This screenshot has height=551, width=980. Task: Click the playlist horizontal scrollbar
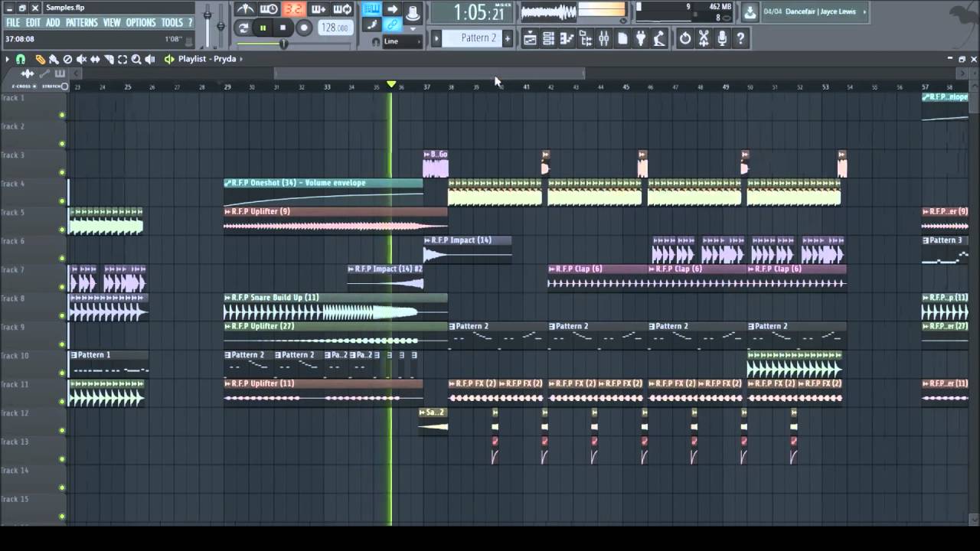pos(430,73)
